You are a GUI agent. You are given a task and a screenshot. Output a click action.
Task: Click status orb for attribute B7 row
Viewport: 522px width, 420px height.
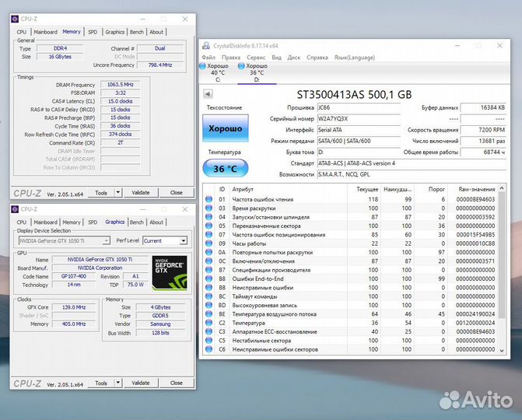pos(208,270)
